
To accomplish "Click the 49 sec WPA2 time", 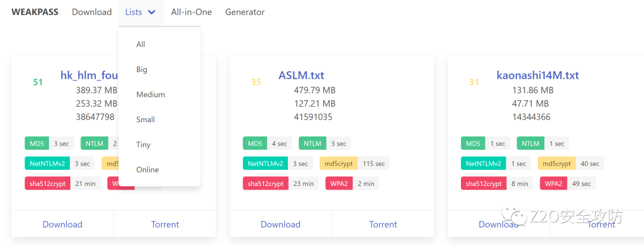I will pyautogui.click(x=581, y=184).
